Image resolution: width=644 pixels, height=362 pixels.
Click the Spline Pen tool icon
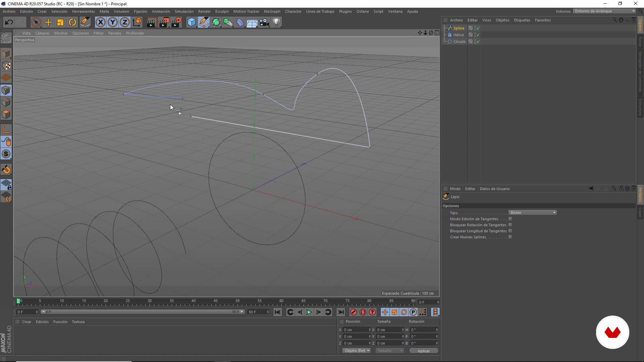tap(204, 22)
